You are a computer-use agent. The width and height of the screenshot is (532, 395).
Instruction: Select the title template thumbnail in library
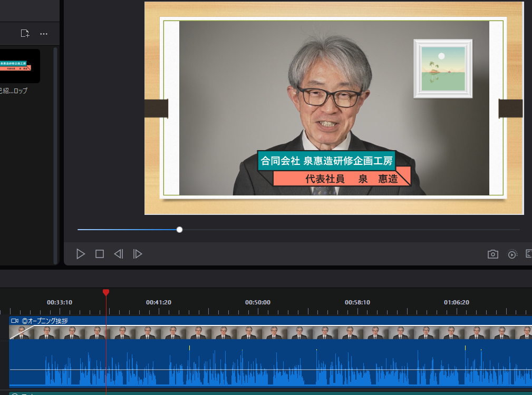point(20,66)
